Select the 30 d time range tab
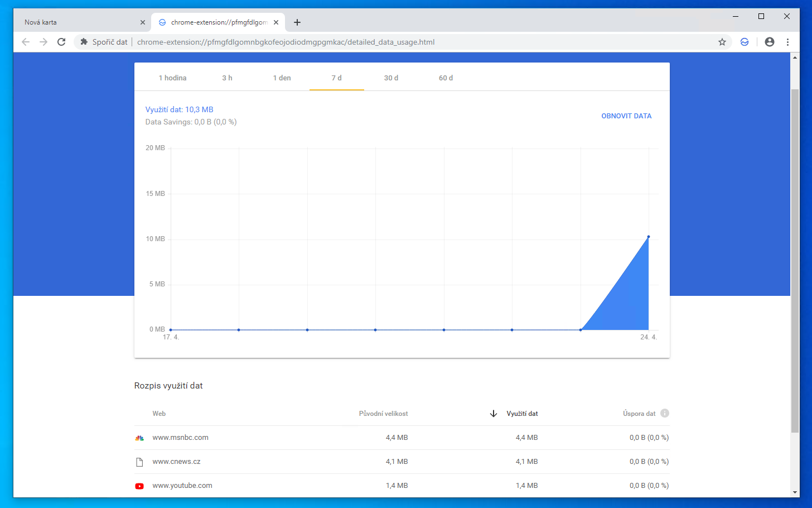This screenshot has width=812, height=508. (x=391, y=78)
